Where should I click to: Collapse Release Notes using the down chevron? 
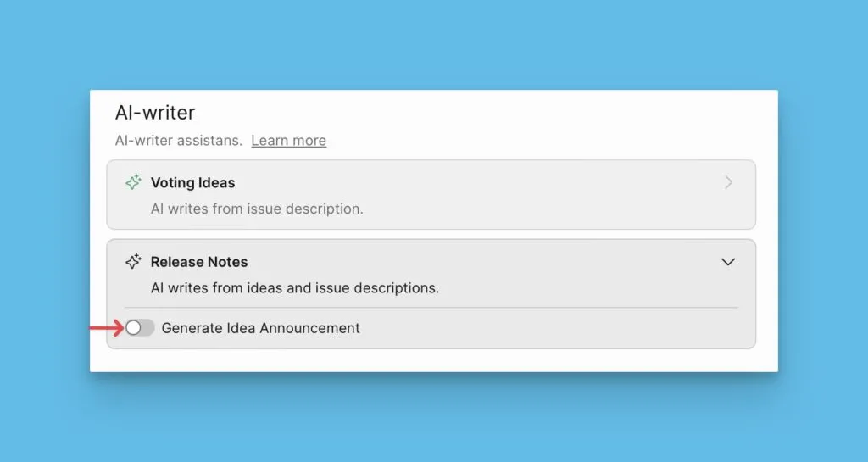[x=727, y=262]
